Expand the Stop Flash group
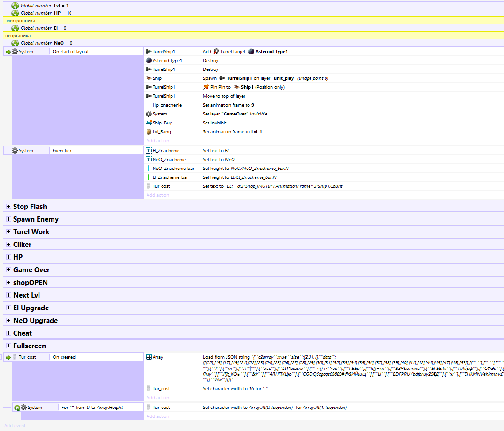This screenshot has width=504, height=431. tap(8, 206)
